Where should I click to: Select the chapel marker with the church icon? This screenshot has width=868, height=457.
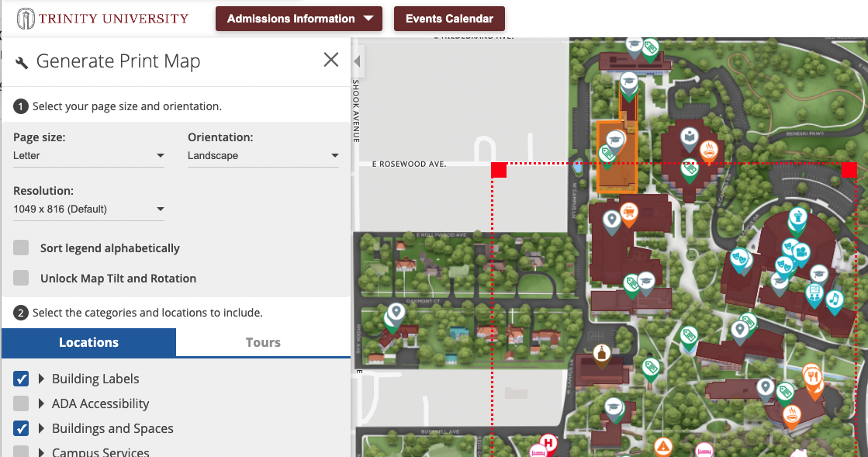click(x=602, y=353)
